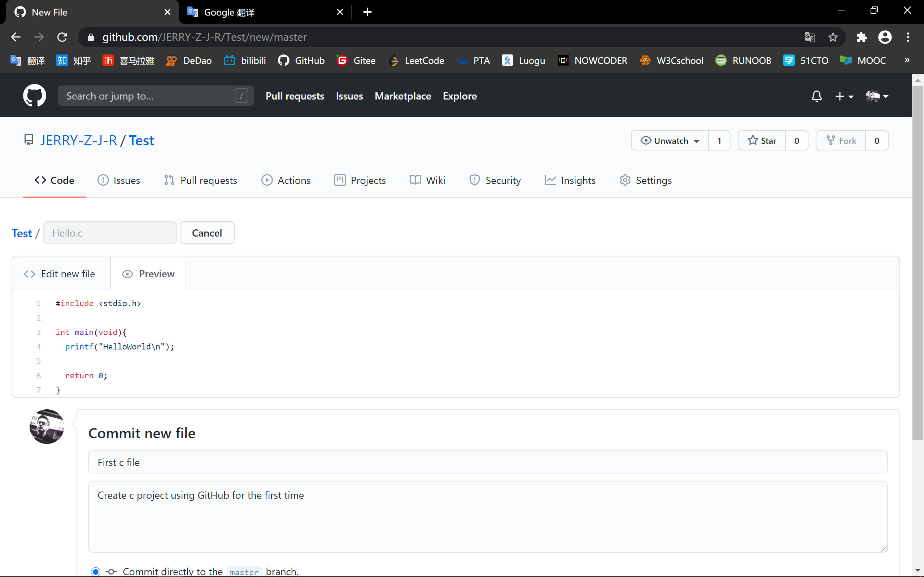Viewport: 924px width, 577px height.
Task: Open the plus create-new dropdown
Action: click(x=844, y=96)
